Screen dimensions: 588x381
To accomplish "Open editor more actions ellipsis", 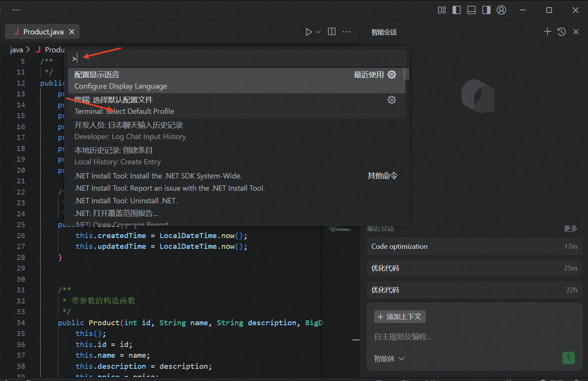I will [346, 32].
